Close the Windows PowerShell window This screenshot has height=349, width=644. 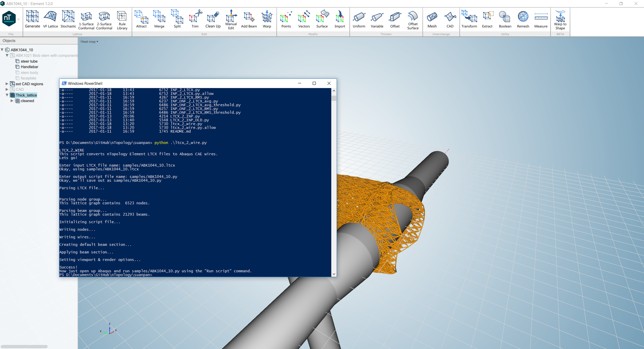pyautogui.click(x=329, y=83)
